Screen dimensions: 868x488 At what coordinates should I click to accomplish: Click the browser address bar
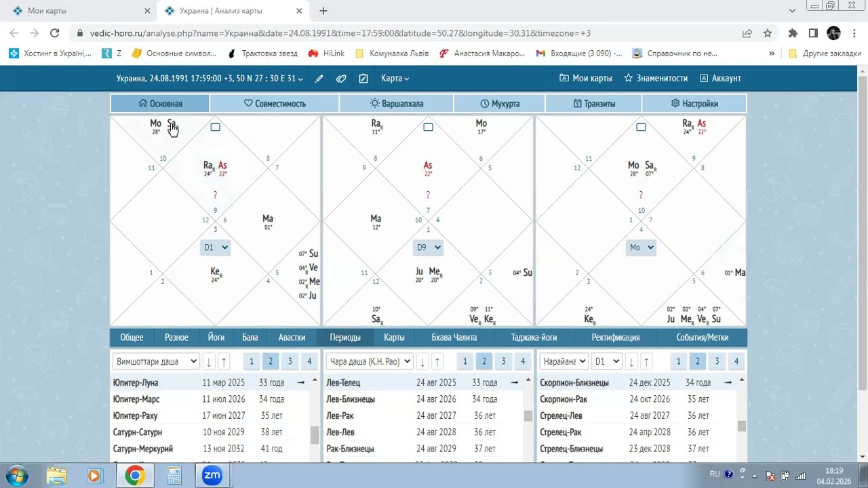click(407, 33)
